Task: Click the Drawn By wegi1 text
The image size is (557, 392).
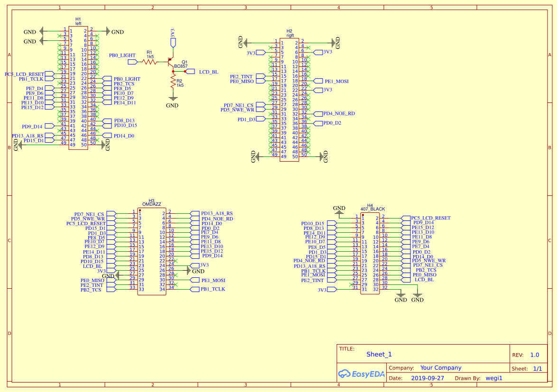Action: coord(494,378)
